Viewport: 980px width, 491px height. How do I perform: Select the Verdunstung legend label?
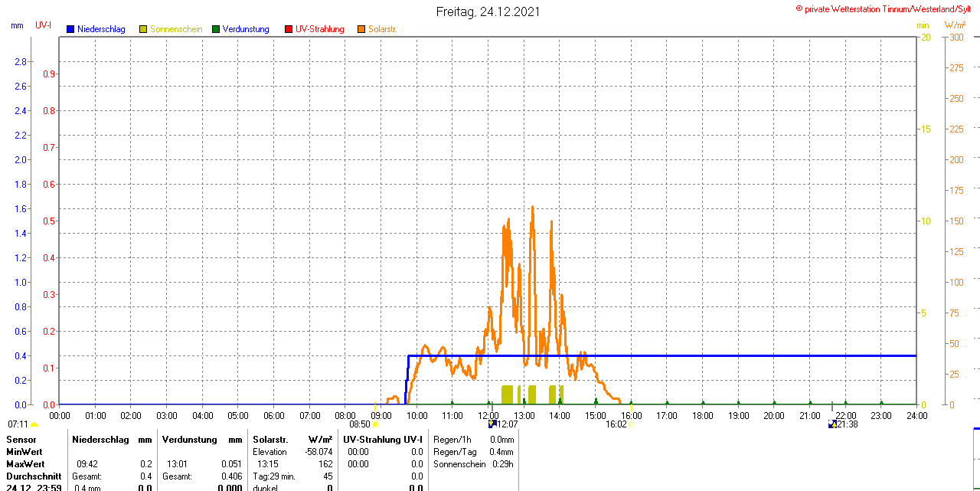[246, 29]
